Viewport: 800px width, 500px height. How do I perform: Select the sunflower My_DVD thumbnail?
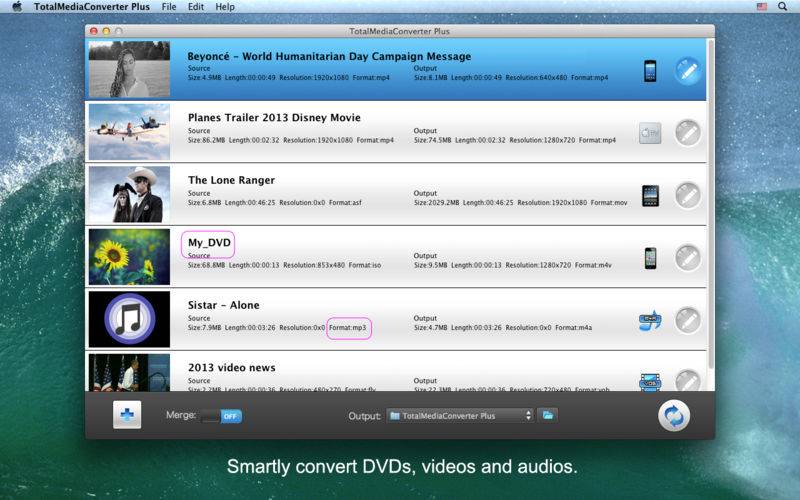(129, 257)
